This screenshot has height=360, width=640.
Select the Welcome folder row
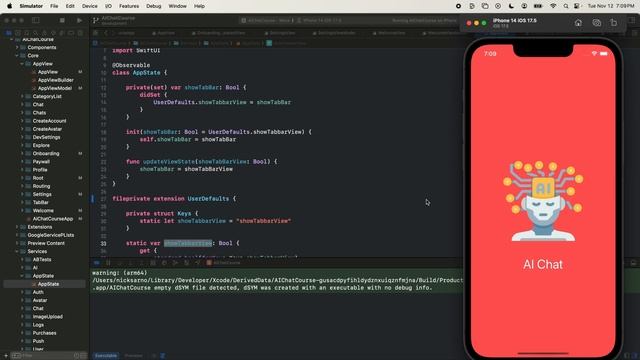tap(44, 211)
